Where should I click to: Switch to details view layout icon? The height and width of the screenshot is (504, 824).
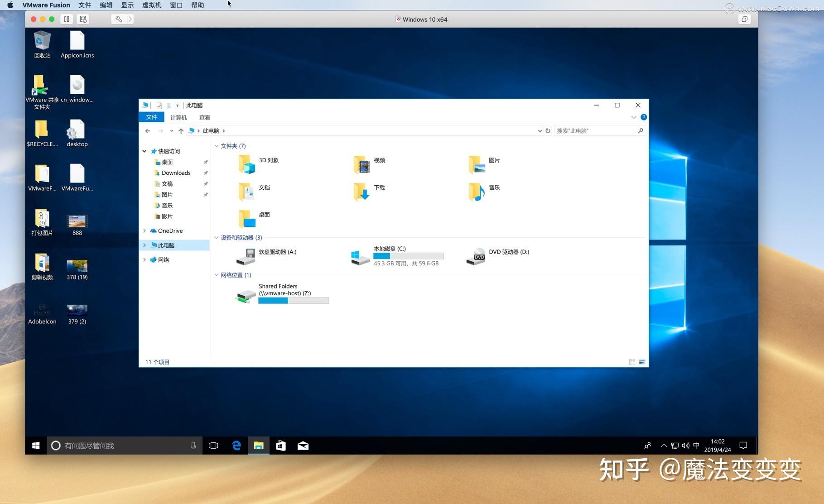point(632,362)
